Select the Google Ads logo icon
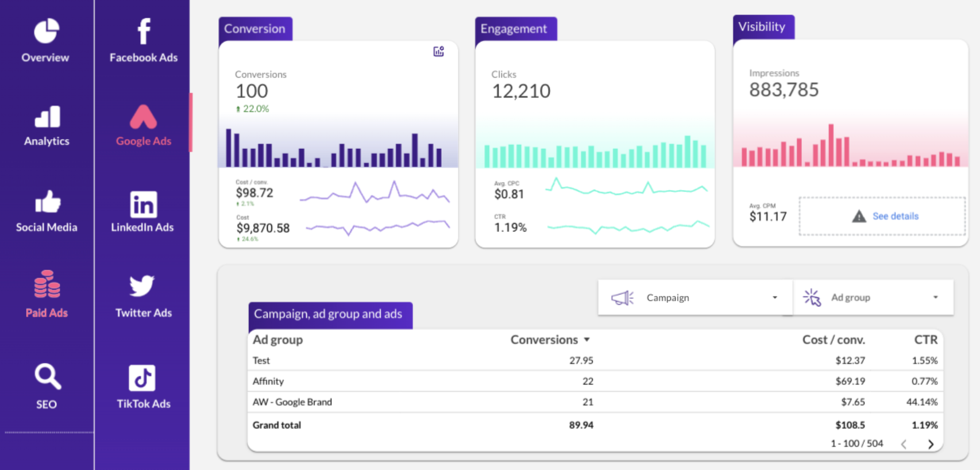Viewport: 980px width, 470px height. [x=143, y=117]
